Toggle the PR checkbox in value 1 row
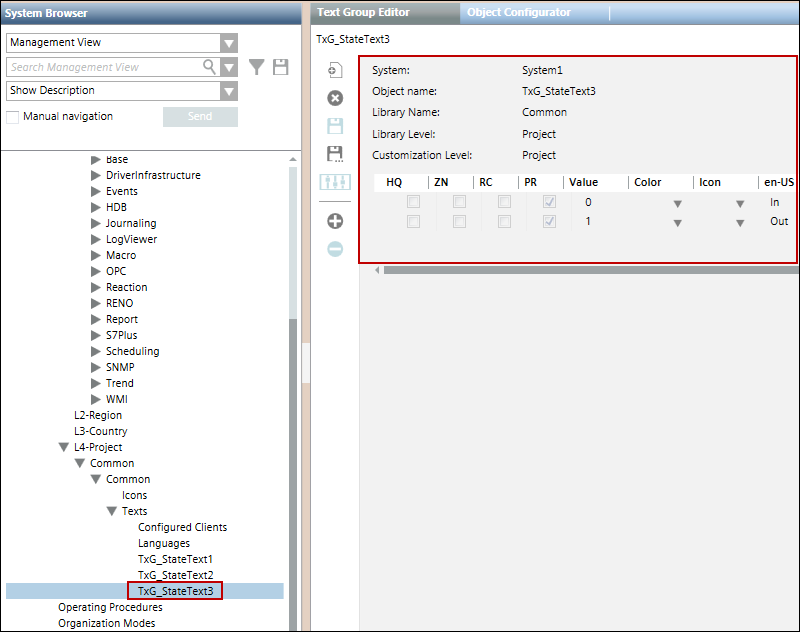The image size is (800, 632). pyautogui.click(x=549, y=222)
